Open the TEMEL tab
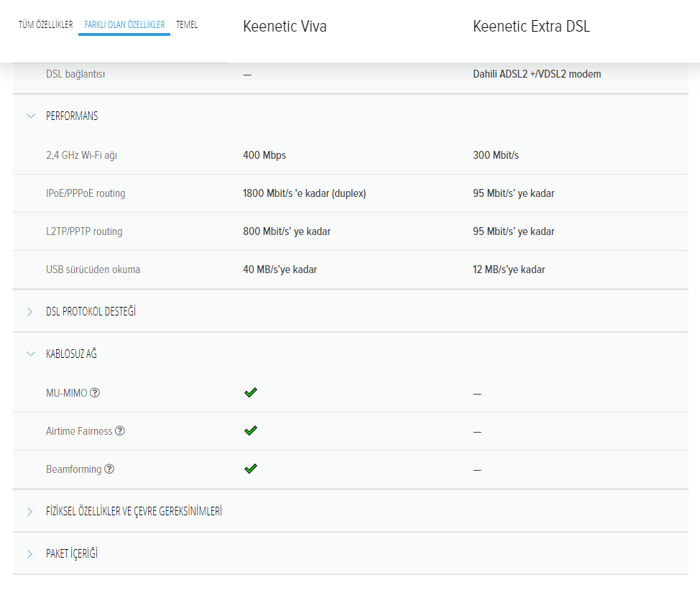The height and width of the screenshot is (590, 700). [187, 25]
